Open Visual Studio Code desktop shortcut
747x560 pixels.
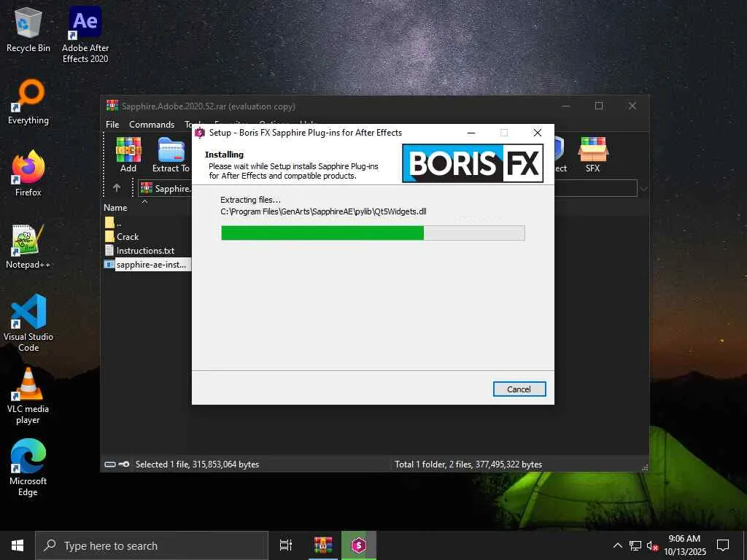pos(28,323)
